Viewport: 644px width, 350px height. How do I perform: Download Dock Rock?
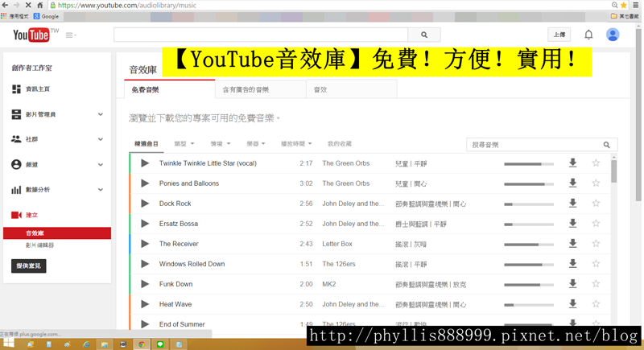[572, 203]
